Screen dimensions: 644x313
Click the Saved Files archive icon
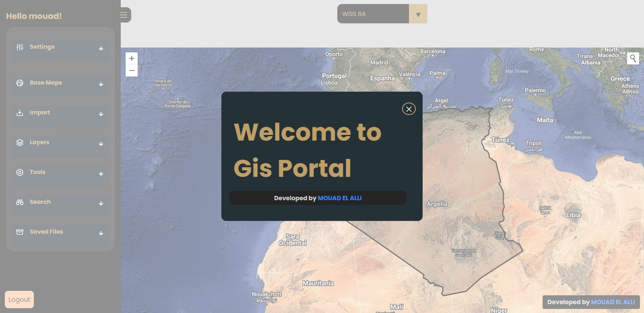point(20,232)
